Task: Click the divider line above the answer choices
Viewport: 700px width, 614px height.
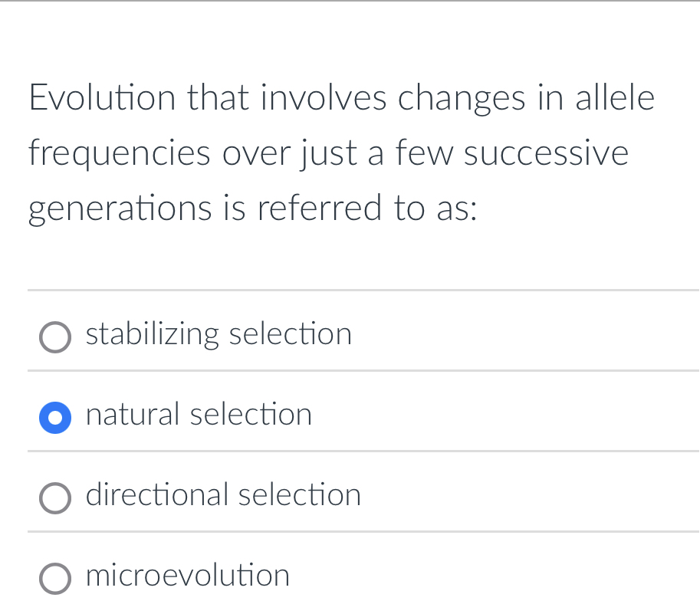Action: pyautogui.click(x=350, y=290)
